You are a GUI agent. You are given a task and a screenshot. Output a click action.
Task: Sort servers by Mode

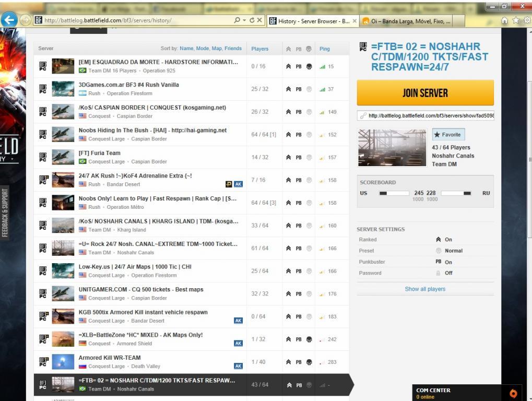(x=202, y=48)
